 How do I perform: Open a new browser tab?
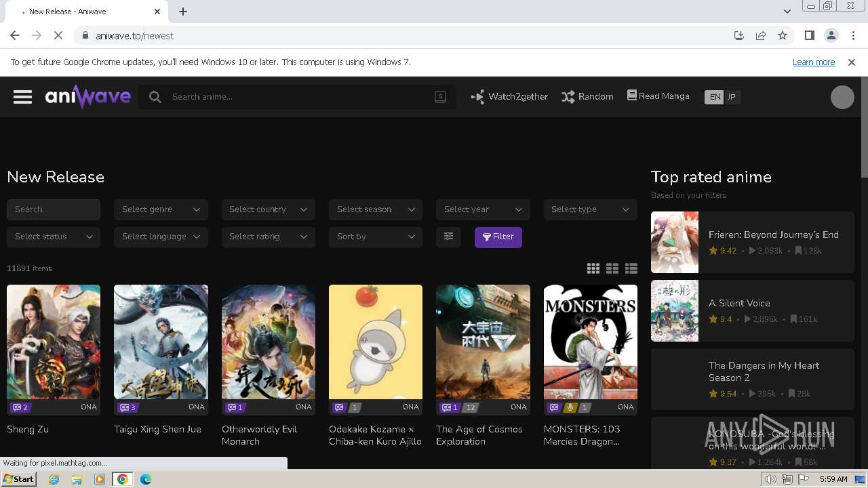183,12
